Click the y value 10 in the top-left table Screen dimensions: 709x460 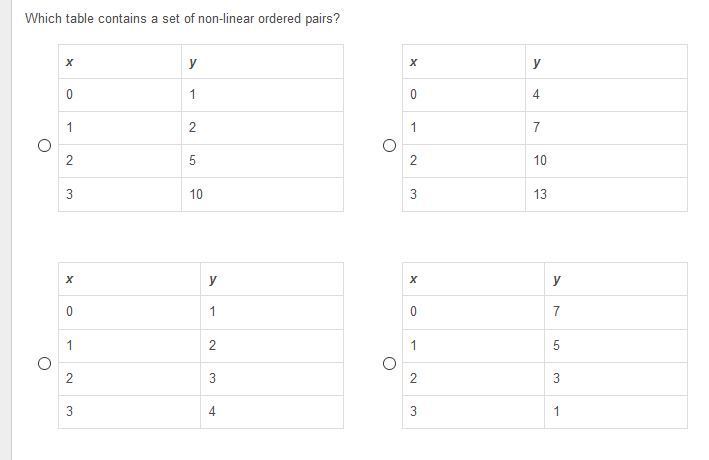[195, 194]
